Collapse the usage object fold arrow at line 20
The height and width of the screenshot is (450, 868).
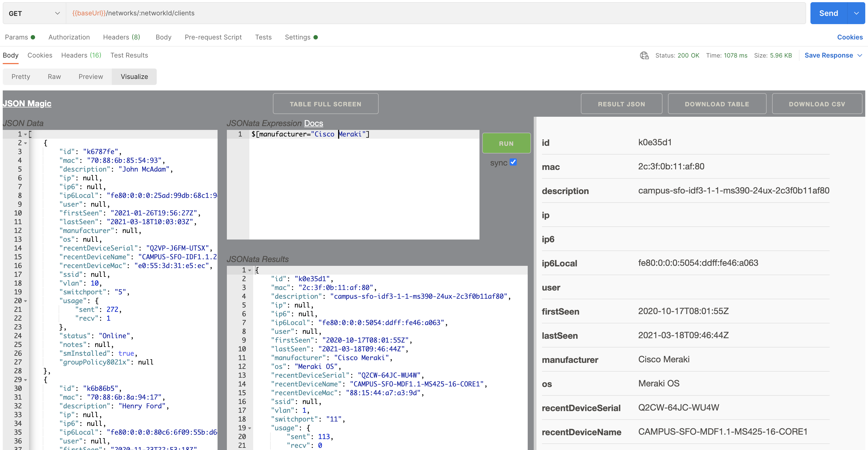[25, 301]
